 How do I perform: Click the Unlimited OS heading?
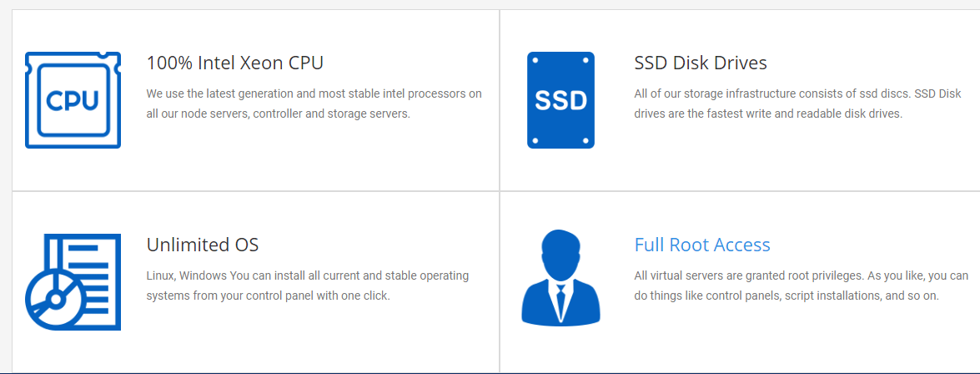[x=203, y=245]
